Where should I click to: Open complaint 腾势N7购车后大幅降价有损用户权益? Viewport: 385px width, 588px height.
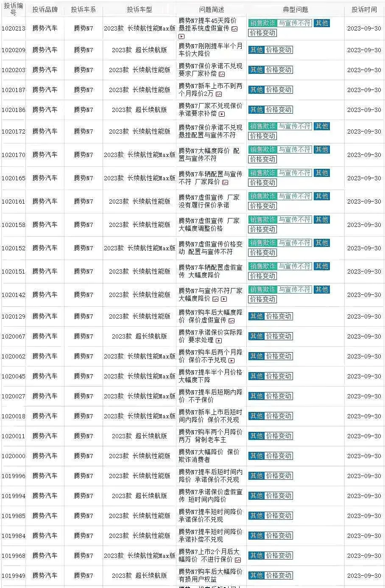[211, 576]
